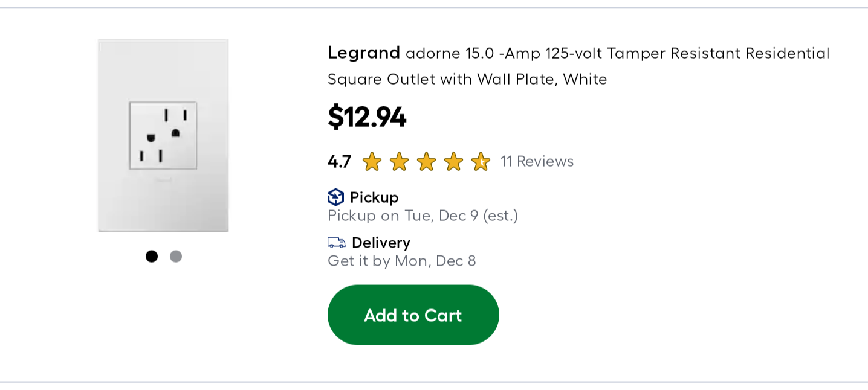Click the Pickup label

coord(374,197)
